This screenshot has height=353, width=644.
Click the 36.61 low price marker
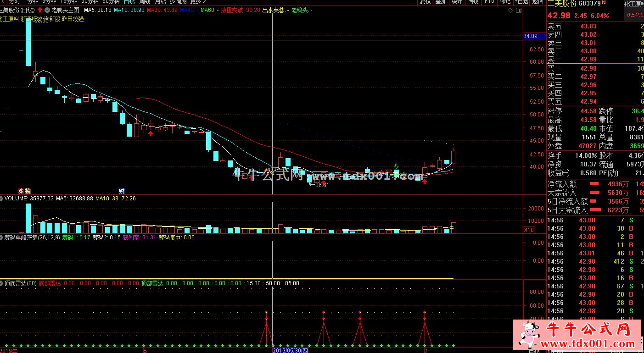319,185
